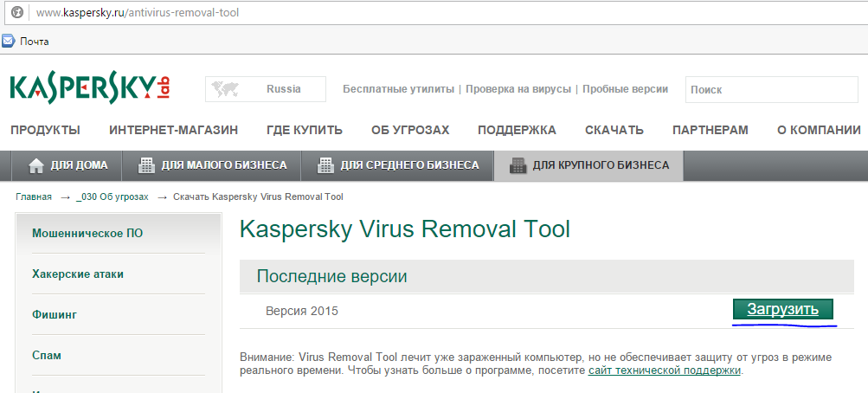
Task: Follow the сайт технической поддержки link
Action: [x=664, y=370]
